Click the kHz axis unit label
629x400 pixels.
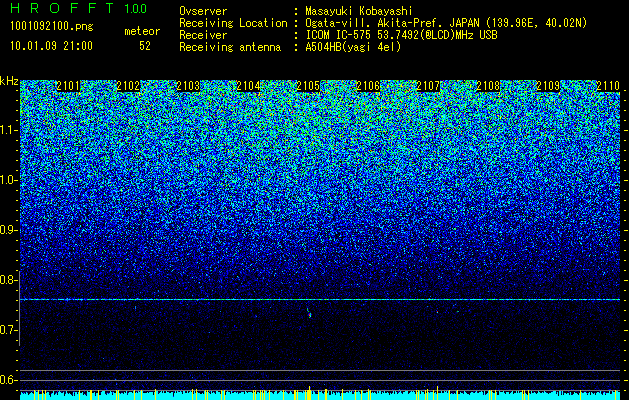pos(9,81)
